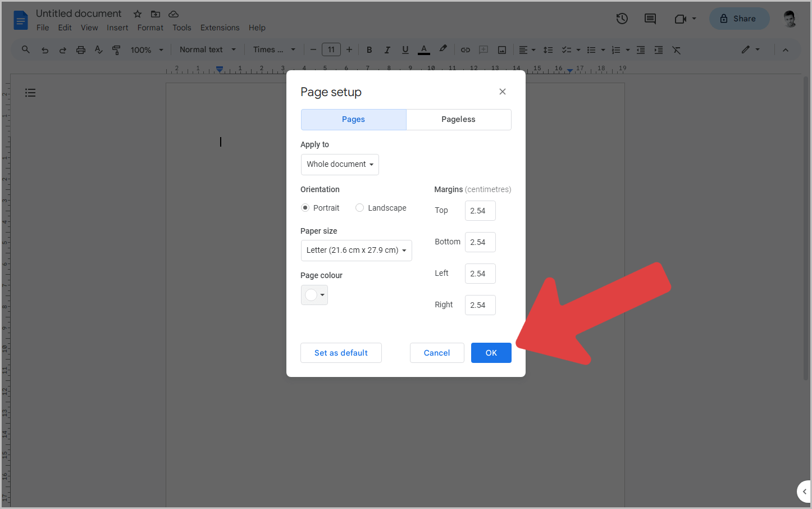Image resolution: width=812 pixels, height=509 pixels.
Task: Select the Landscape orientation radio button
Action: pos(359,207)
